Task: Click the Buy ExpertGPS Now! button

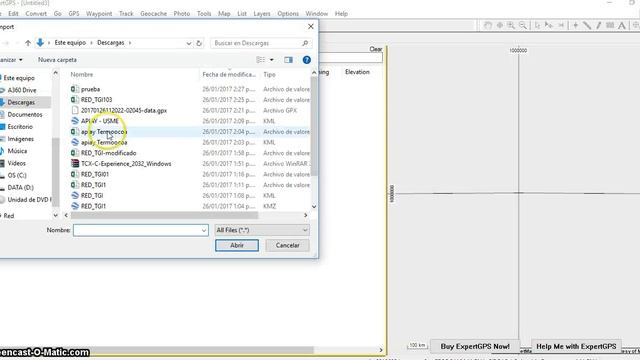Action: (475, 346)
